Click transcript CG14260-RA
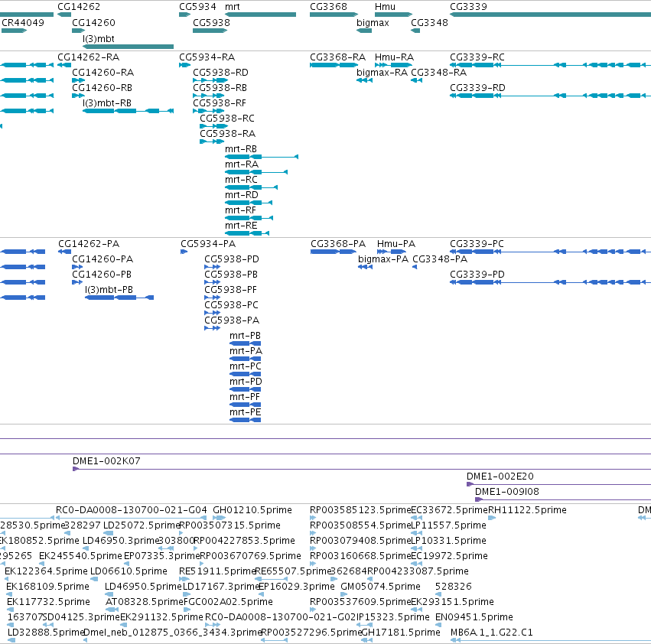 click(79, 80)
